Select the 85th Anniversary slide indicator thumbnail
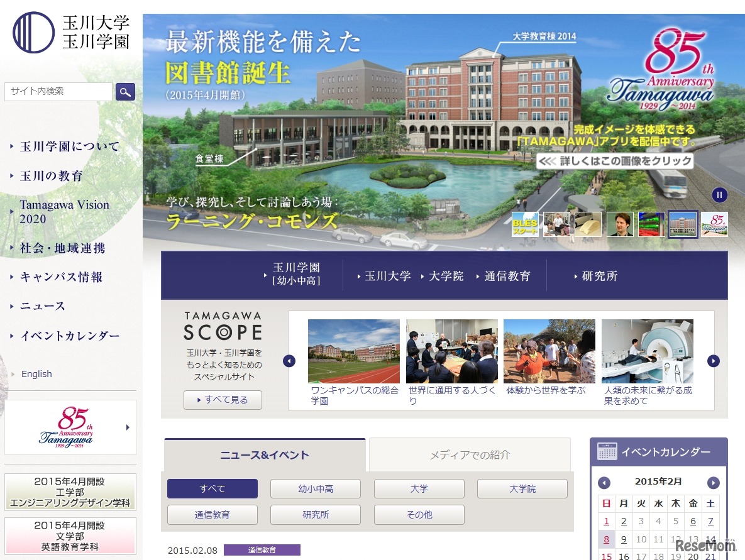745x560 pixels. pos(714,224)
